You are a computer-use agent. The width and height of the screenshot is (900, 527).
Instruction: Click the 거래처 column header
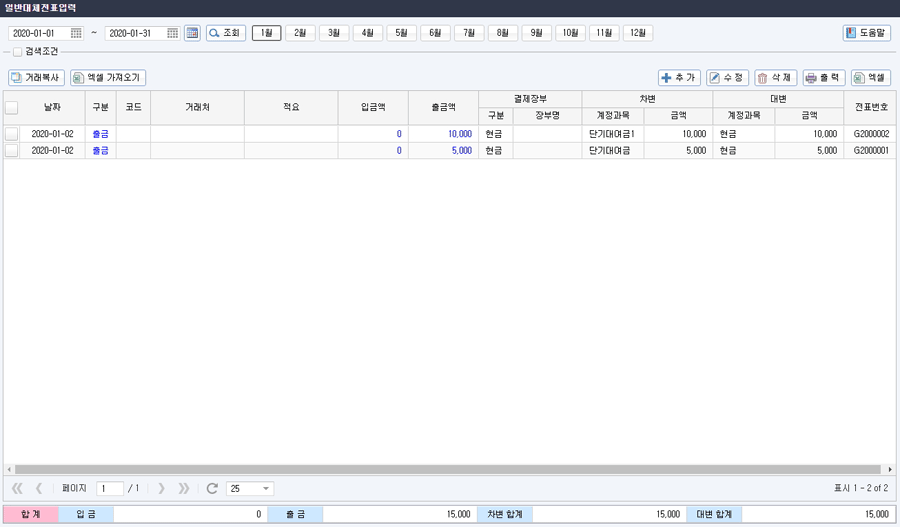(x=197, y=107)
